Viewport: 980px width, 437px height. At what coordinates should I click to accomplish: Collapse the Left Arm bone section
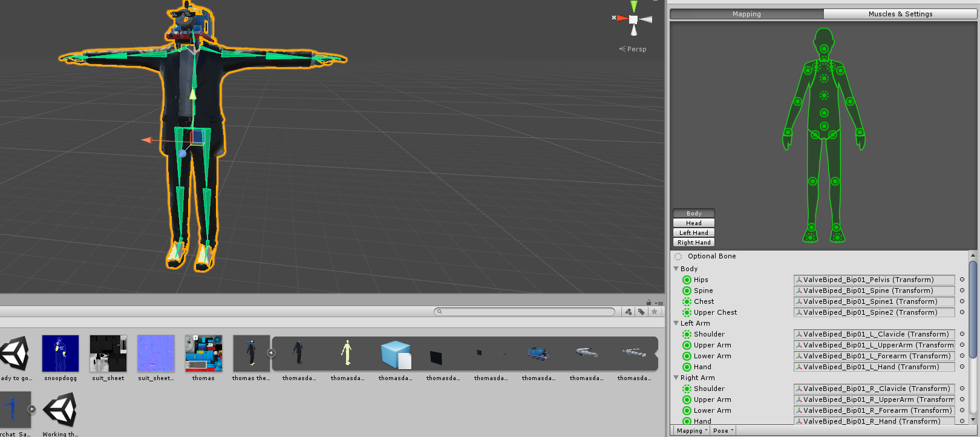point(676,323)
